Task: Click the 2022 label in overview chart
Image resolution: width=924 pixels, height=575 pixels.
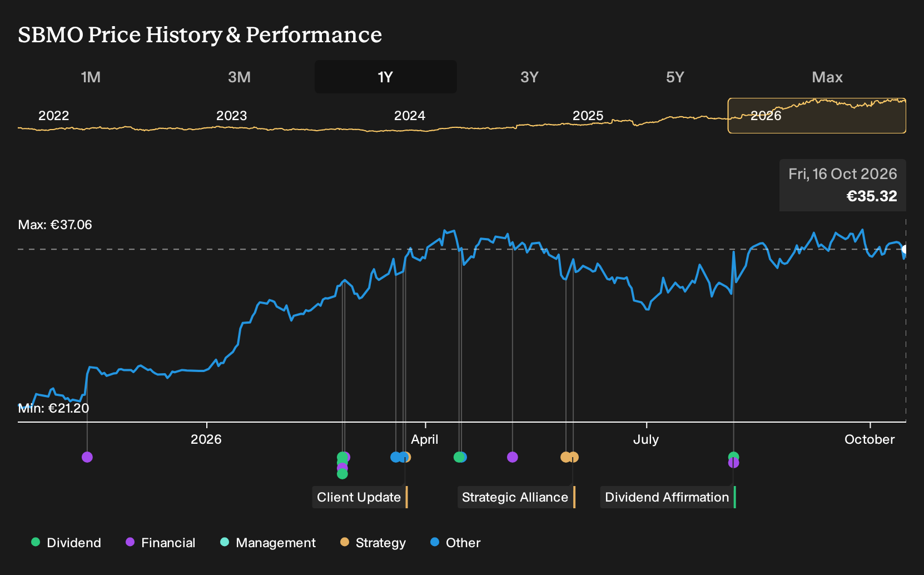Action: tap(54, 116)
